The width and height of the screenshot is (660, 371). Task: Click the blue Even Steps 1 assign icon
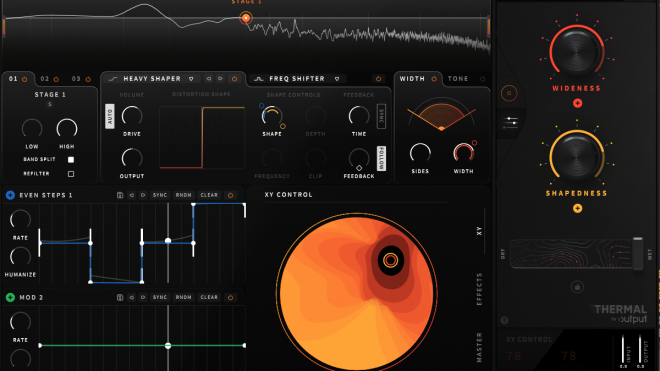point(10,195)
